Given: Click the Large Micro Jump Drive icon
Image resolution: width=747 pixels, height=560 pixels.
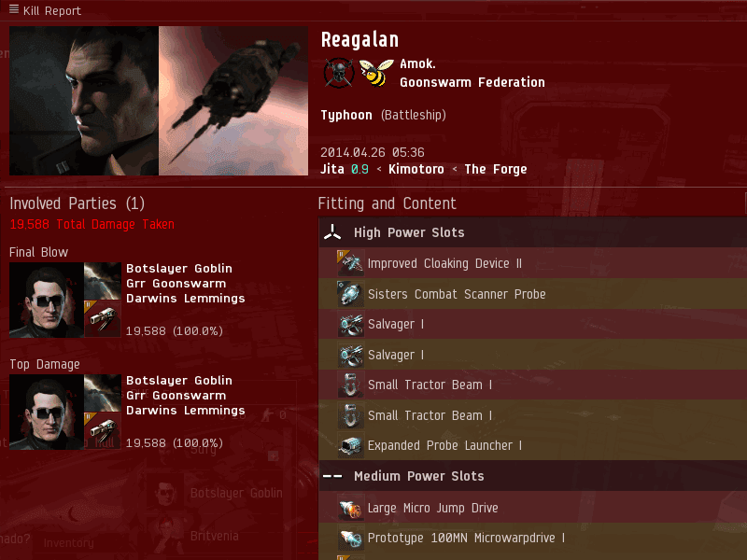Looking at the screenshot, I should point(351,508).
